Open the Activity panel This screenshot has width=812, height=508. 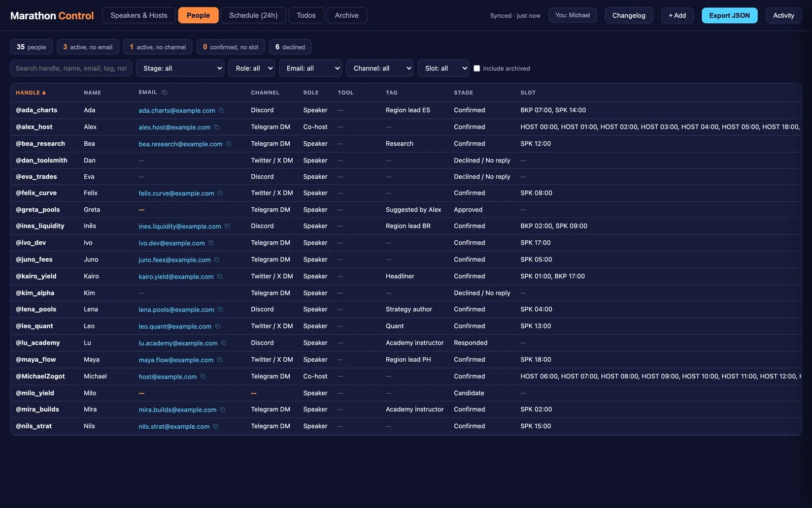[x=784, y=15]
